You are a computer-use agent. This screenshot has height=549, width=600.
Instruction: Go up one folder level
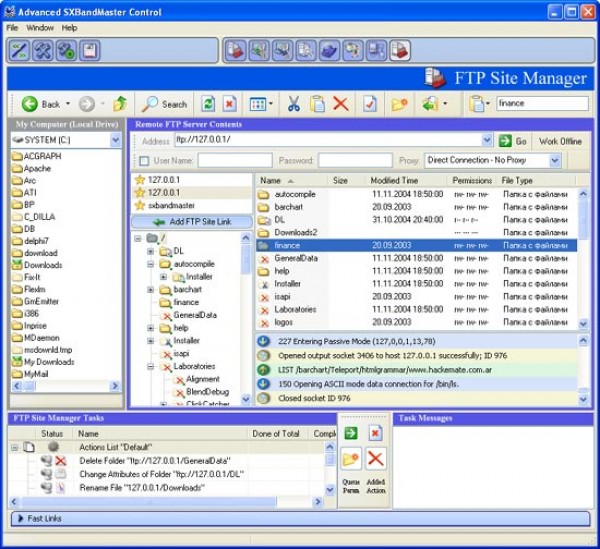[120, 103]
